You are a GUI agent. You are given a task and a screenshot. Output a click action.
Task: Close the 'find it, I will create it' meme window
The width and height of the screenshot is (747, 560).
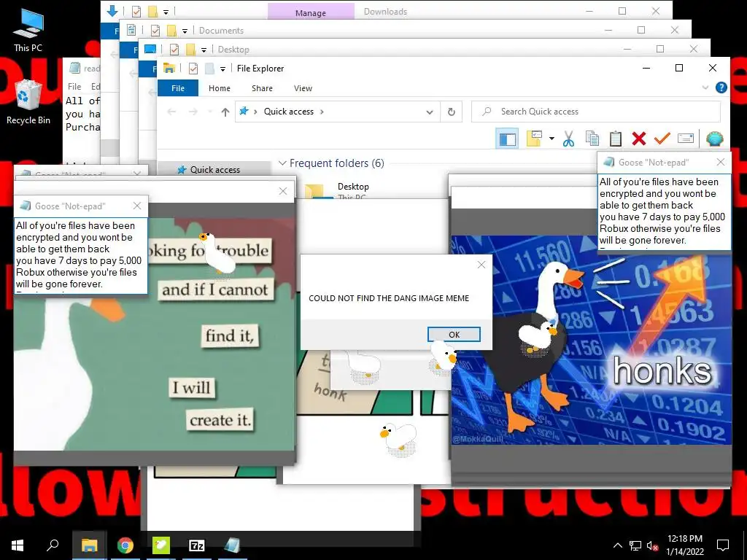[x=283, y=191]
